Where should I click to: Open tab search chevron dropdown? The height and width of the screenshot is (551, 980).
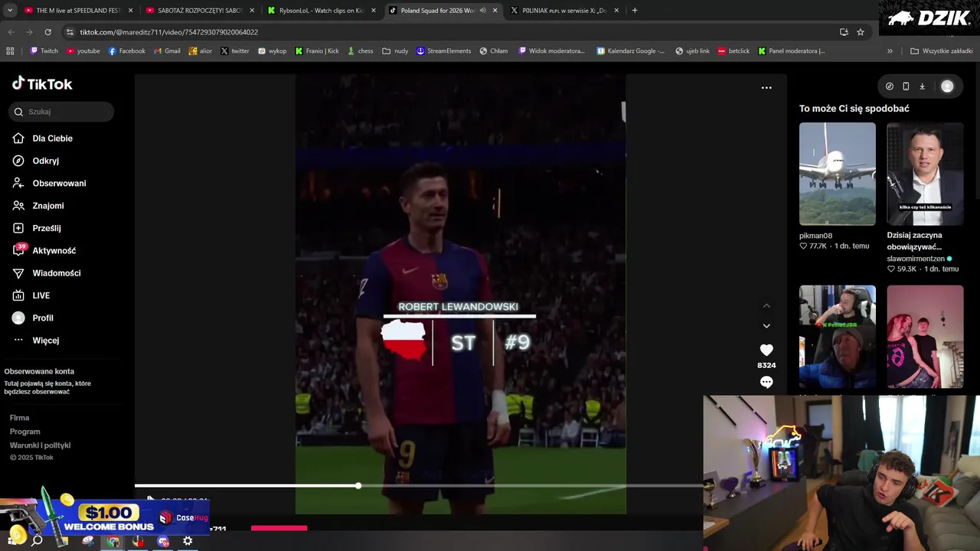[9, 11]
